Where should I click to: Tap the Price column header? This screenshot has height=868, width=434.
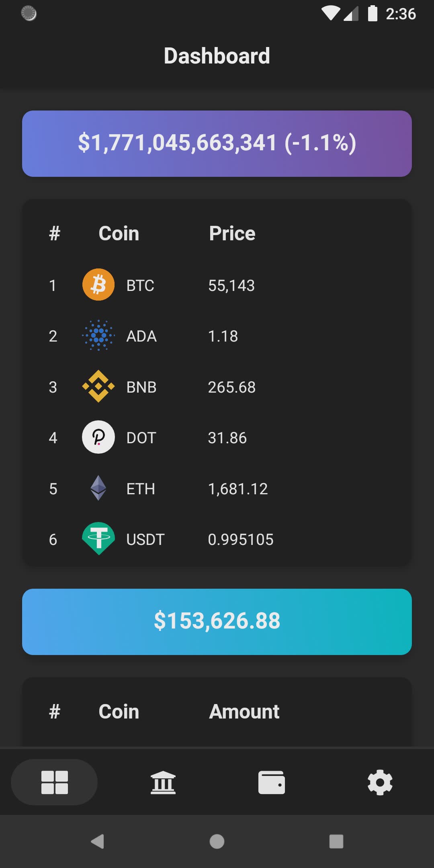point(232,233)
